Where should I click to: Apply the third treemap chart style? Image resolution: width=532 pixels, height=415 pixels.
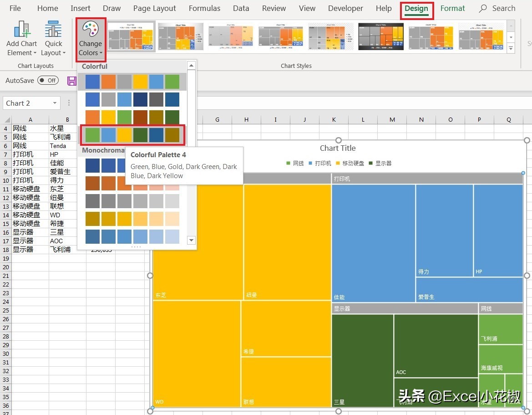(231, 37)
